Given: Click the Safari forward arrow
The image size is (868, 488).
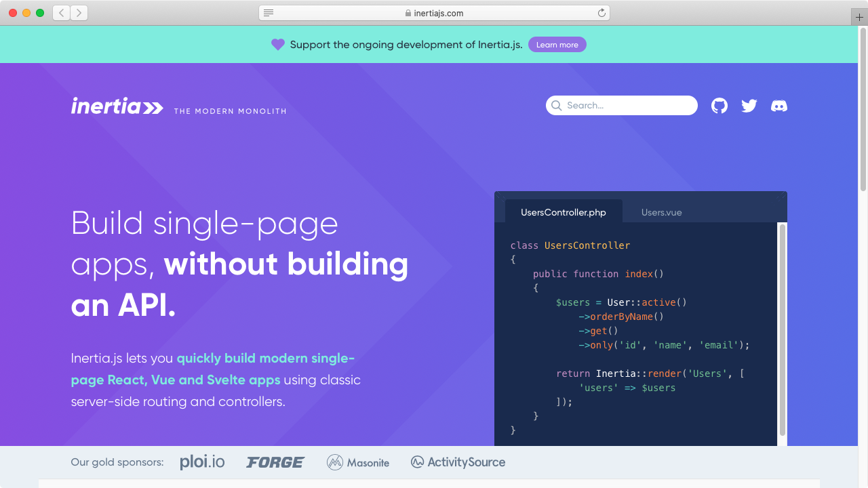Looking at the screenshot, I should [79, 13].
